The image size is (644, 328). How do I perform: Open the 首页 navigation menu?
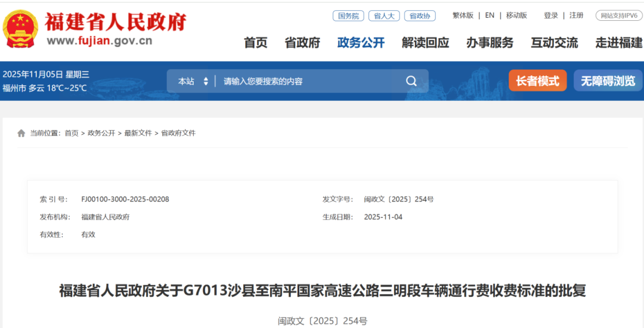[x=256, y=43]
